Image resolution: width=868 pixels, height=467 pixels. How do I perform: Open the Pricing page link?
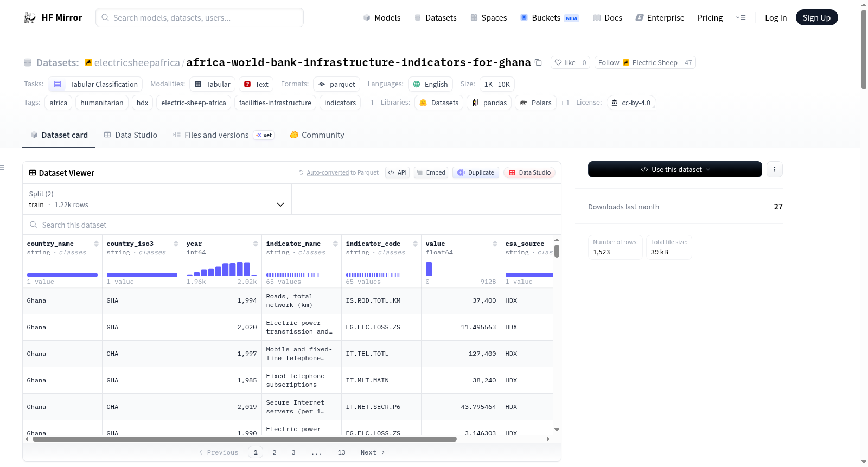pos(710,18)
